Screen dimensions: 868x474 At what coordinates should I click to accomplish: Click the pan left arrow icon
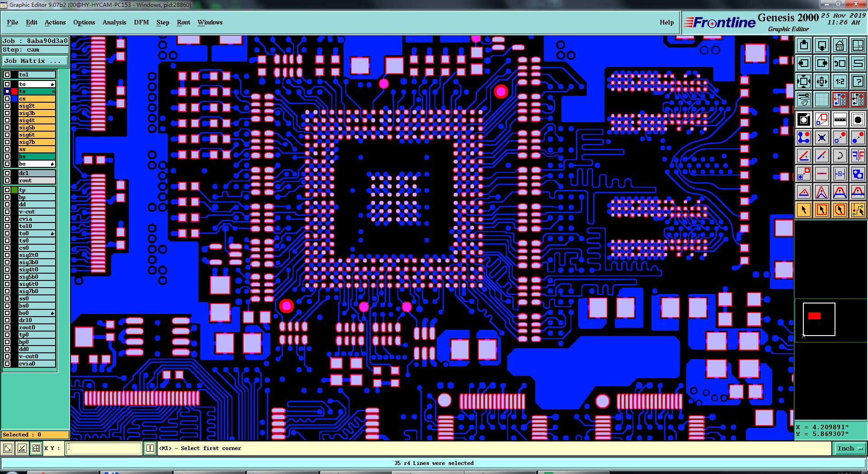tap(804, 63)
